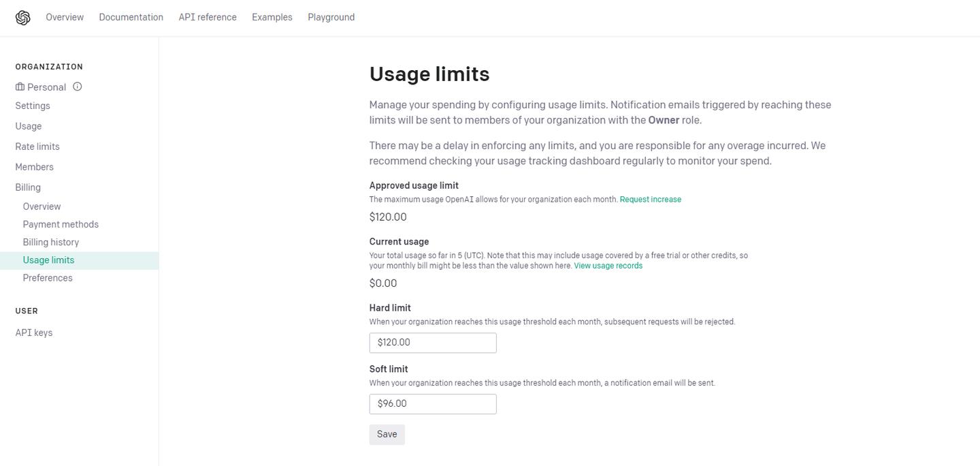
Task: View organization Members
Action: click(34, 167)
